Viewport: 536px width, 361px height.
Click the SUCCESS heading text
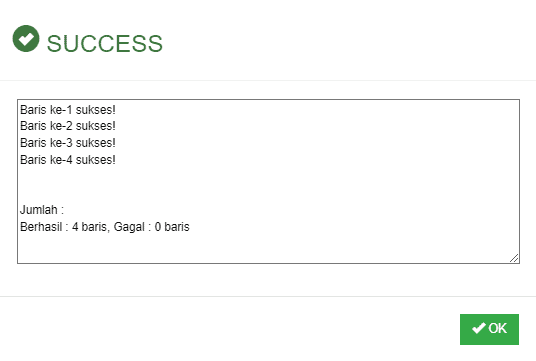[x=105, y=44]
